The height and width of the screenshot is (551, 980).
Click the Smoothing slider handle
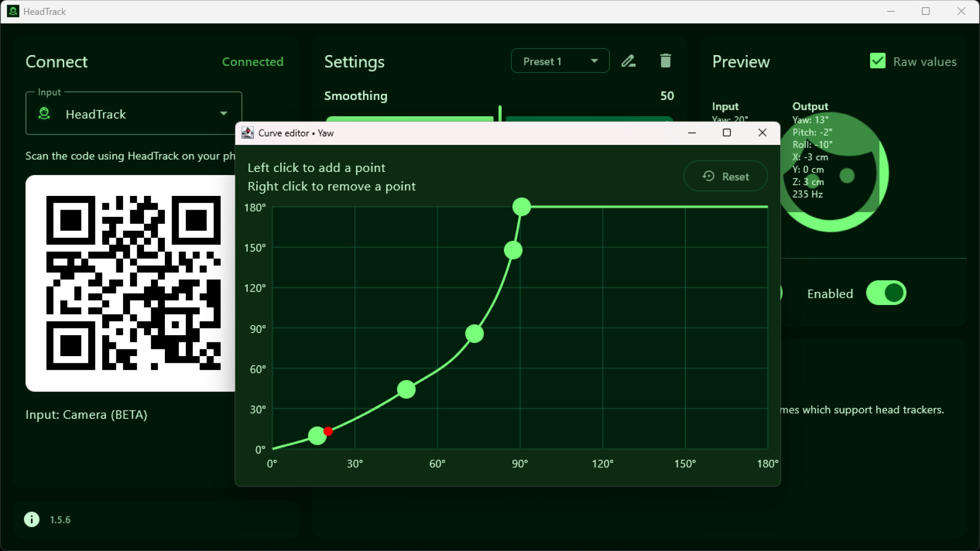[500, 113]
